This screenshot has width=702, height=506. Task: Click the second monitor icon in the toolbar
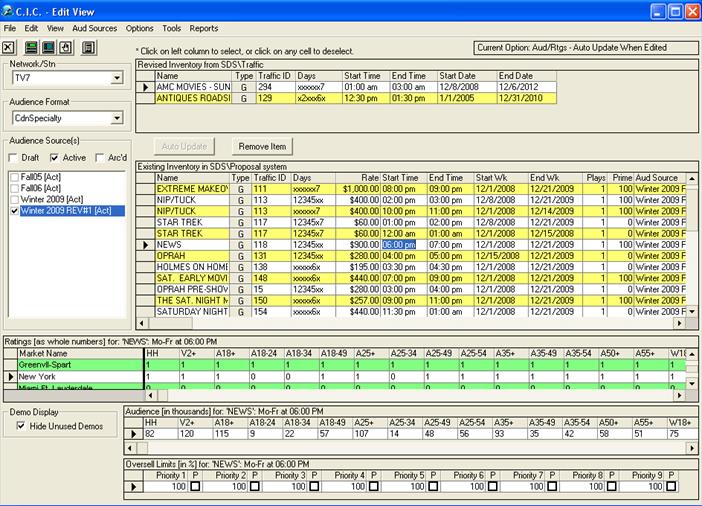[48, 47]
